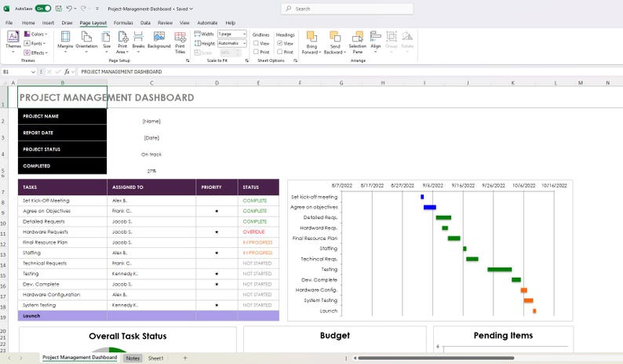Switch to the Home tab
Screen dimensions: 623x364
pos(28,23)
